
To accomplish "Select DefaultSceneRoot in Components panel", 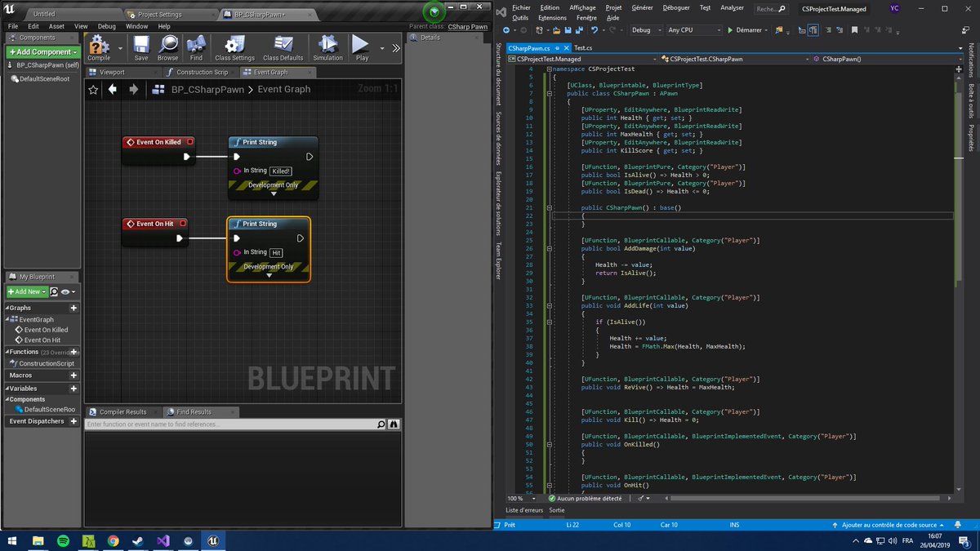I will (x=40, y=78).
